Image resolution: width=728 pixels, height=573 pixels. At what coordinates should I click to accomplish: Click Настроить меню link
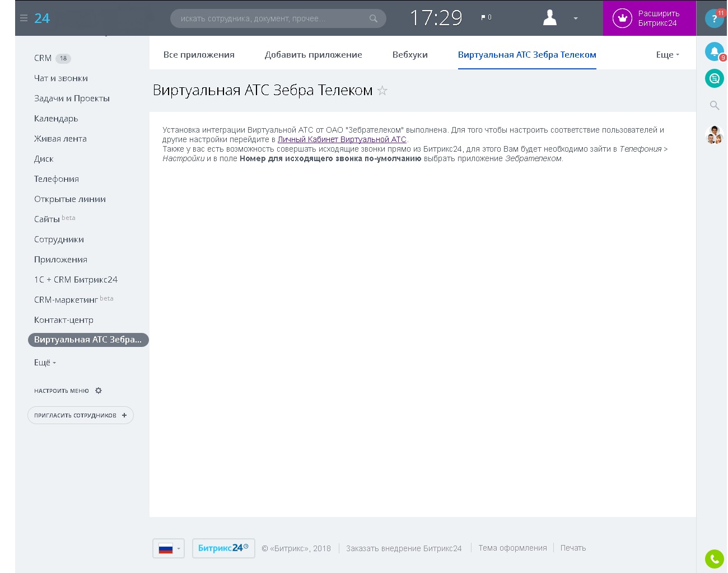tap(62, 391)
